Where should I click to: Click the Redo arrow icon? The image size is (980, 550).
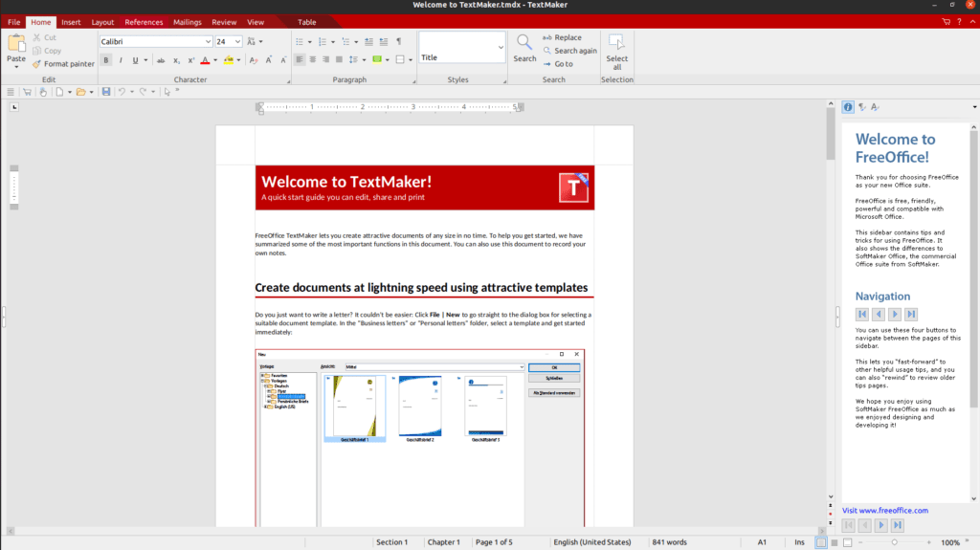[144, 92]
